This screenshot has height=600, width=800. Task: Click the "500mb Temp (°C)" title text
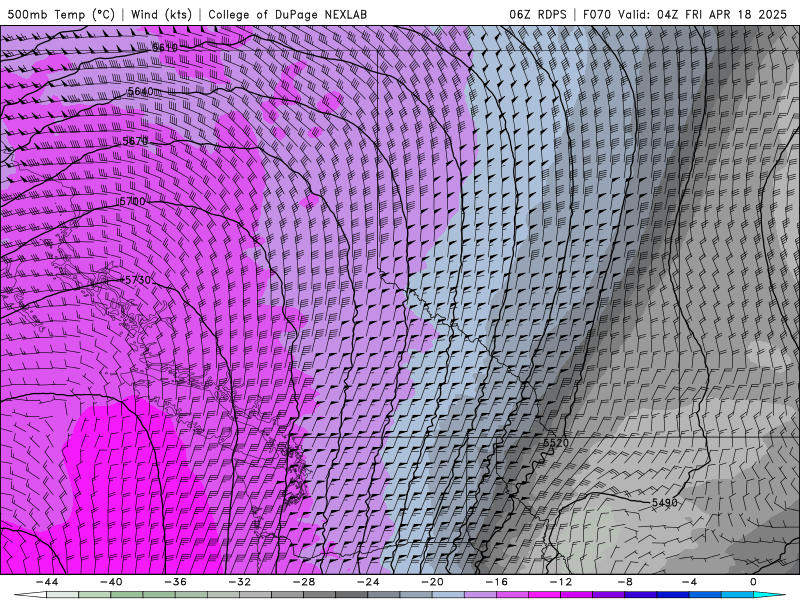[61, 14]
